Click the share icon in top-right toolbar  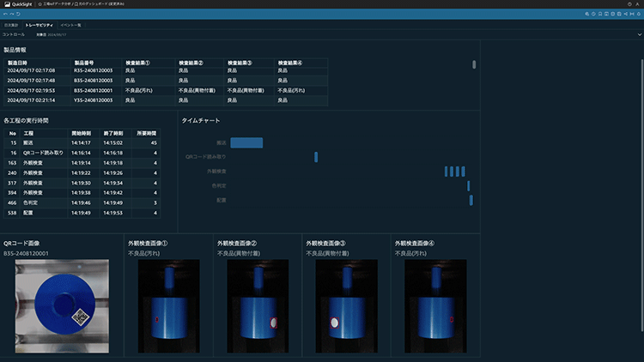623,15
